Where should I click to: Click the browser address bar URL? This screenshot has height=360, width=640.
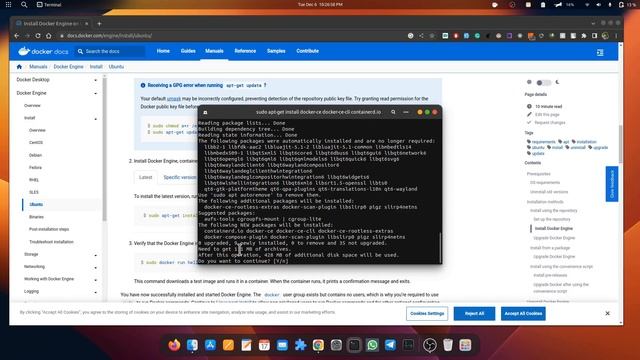(x=109, y=36)
